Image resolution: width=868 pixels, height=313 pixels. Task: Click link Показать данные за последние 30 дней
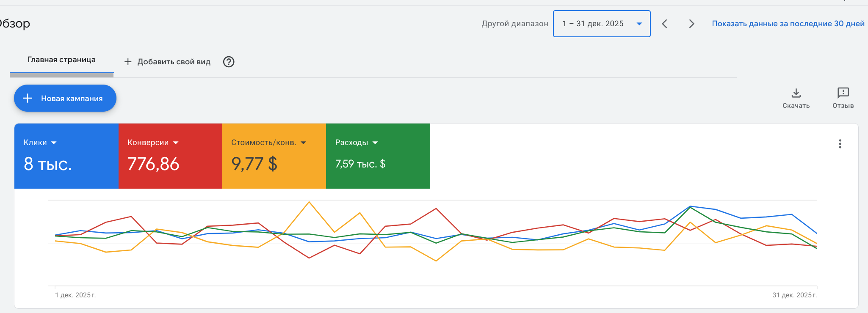tap(788, 24)
